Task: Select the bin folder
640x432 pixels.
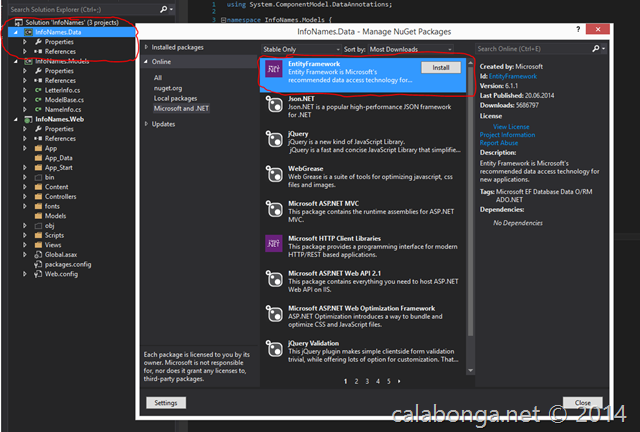Action: tap(49, 177)
